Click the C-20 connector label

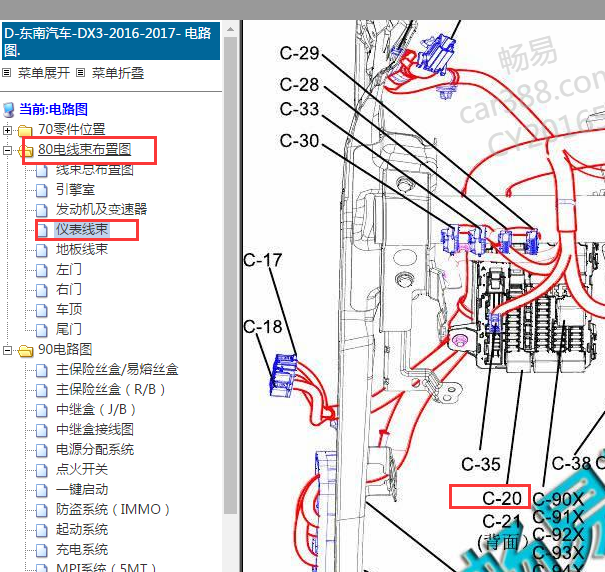(502, 498)
